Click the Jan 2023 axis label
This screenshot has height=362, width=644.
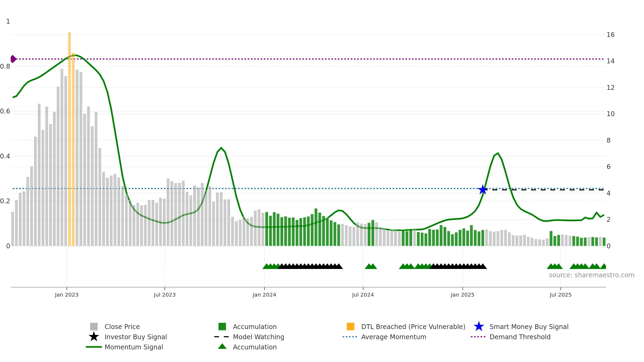point(67,295)
